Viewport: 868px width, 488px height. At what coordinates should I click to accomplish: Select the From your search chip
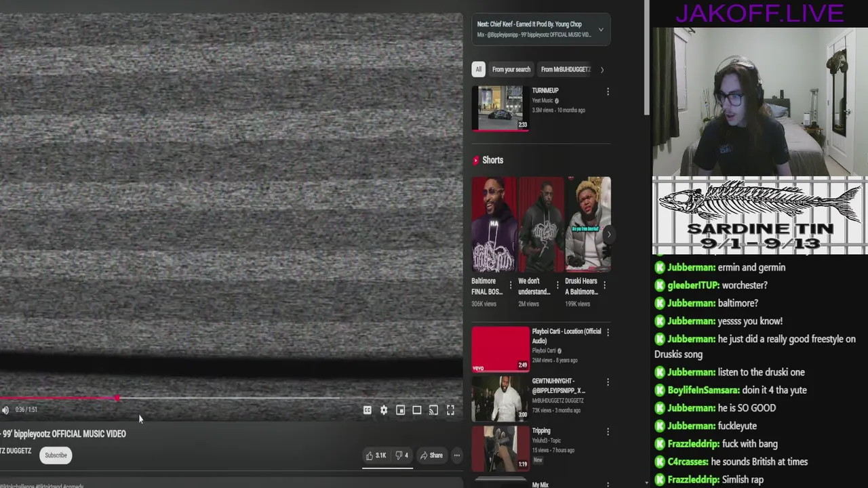point(511,69)
